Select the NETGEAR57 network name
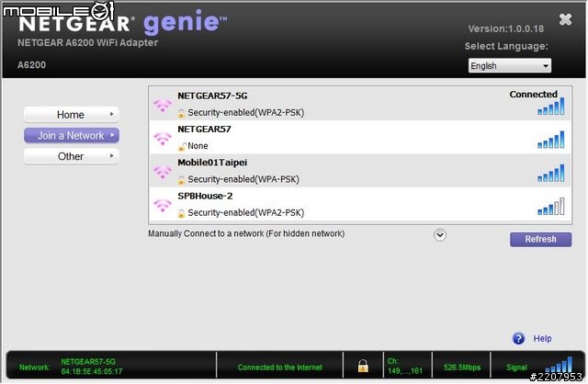588x384 pixels. (204, 129)
